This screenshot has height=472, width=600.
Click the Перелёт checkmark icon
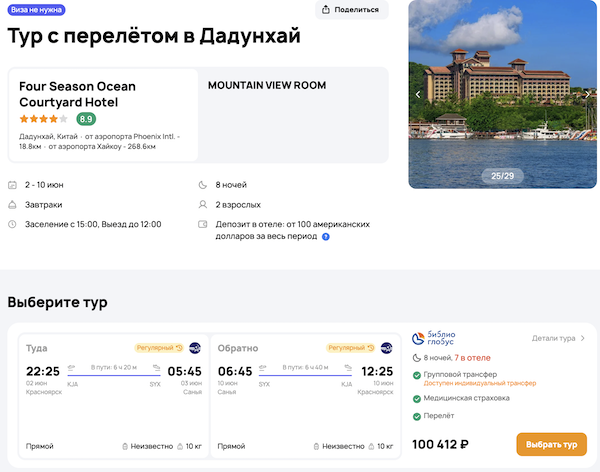[x=416, y=415]
